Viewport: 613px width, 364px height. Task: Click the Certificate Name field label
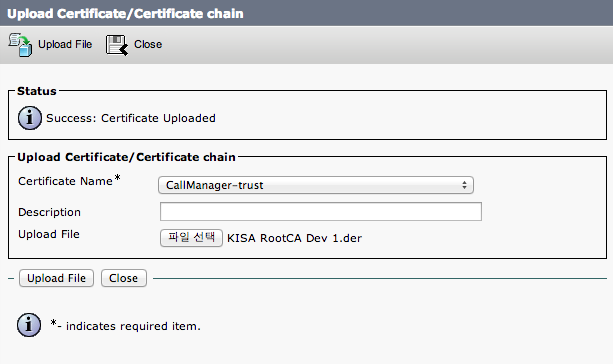pyautogui.click(x=65, y=181)
